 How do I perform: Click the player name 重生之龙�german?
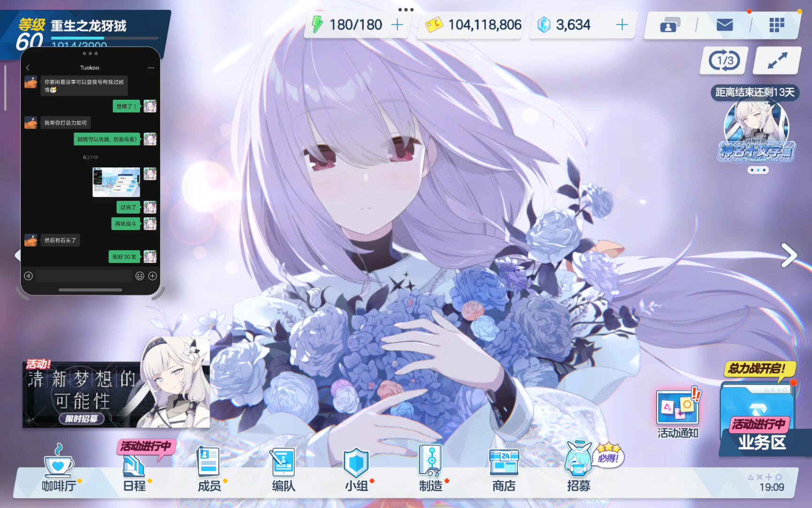coord(88,25)
